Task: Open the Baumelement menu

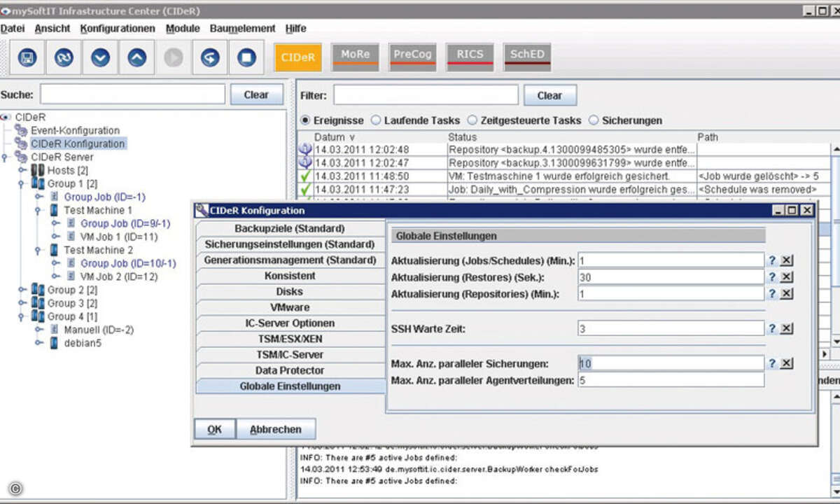Action: (243, 29)
